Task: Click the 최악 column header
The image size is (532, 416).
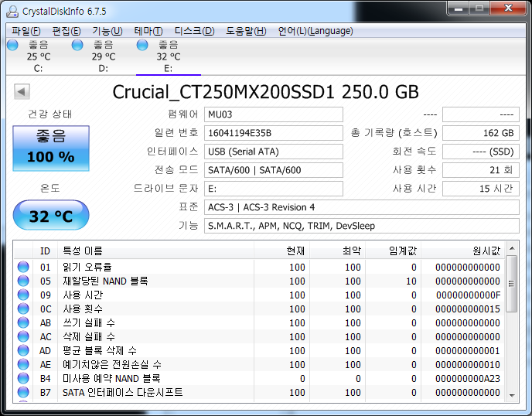Action: (338, 251)
